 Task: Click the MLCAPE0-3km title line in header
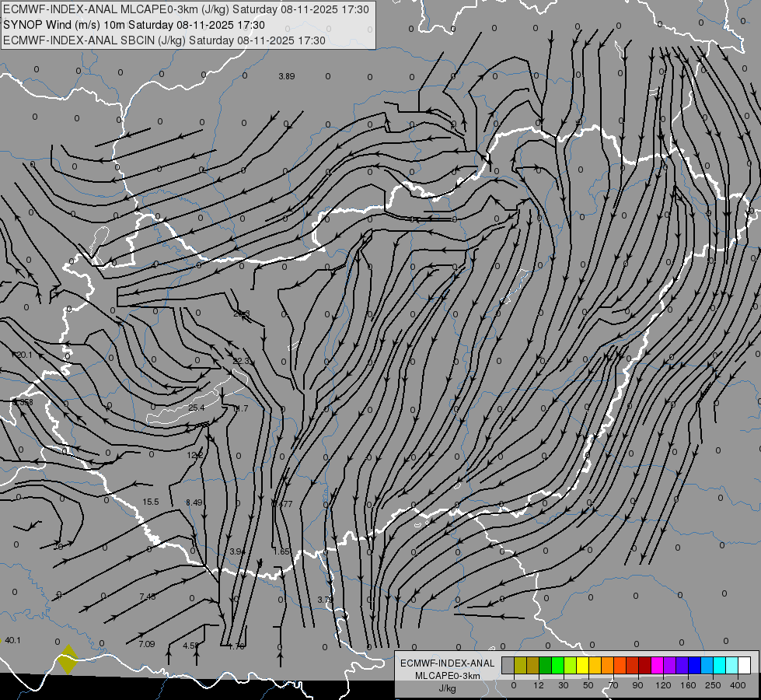(186, 9)
